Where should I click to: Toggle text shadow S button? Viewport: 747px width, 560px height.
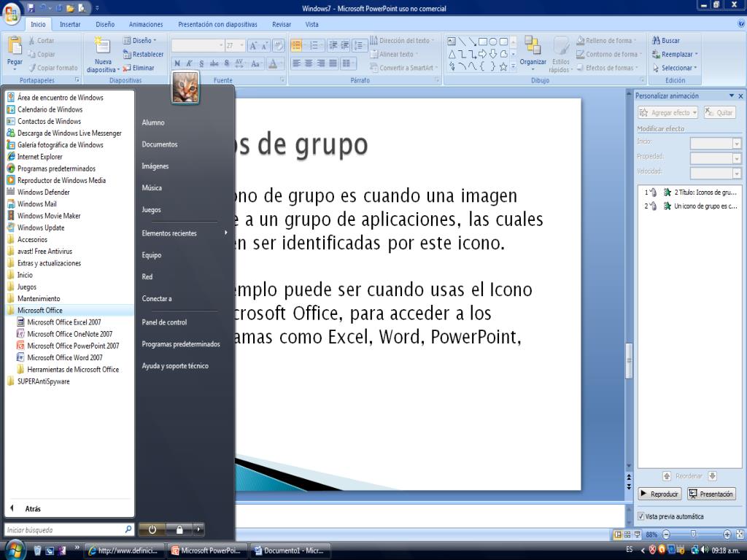pyautogui.click(x=227, y=63)
